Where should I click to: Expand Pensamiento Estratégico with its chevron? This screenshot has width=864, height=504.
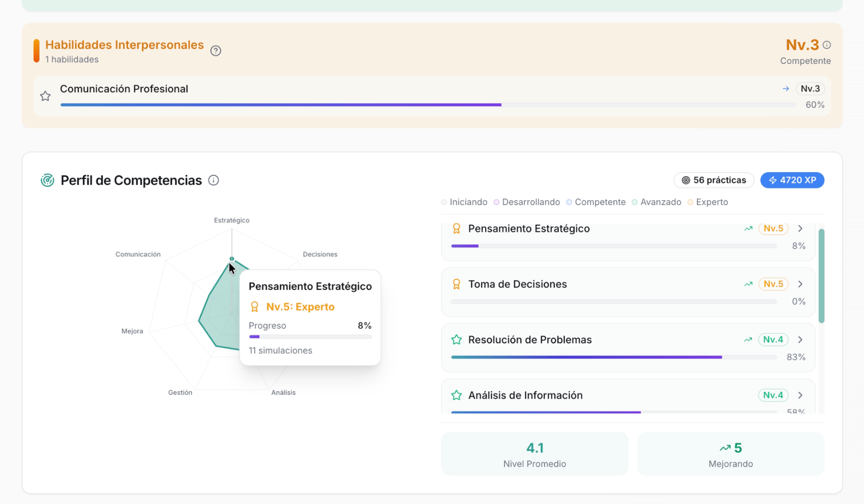(x=800, y=228)
